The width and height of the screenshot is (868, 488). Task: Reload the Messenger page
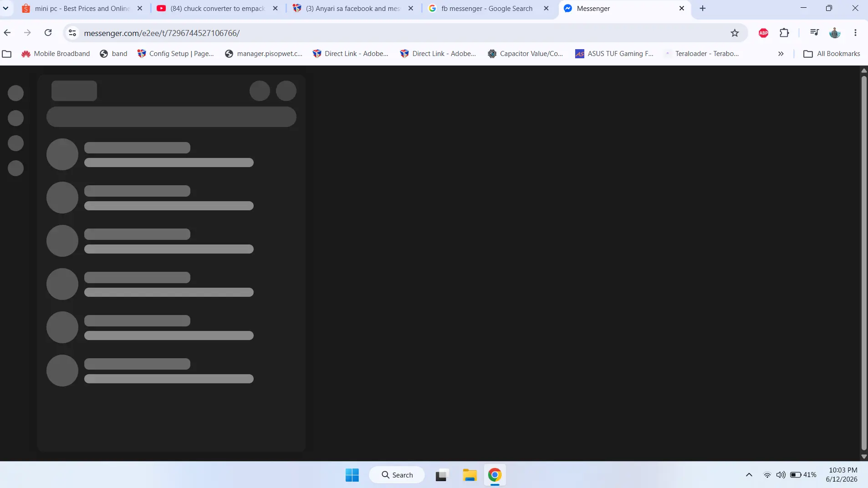click(48, 33)
